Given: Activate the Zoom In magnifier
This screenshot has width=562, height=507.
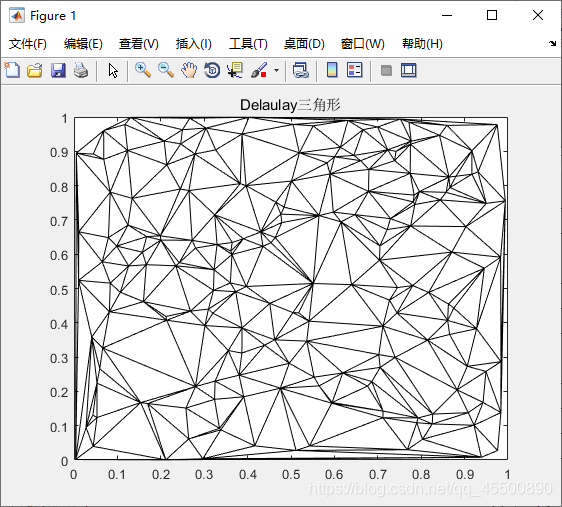Looking at the screenshot, I should tap(143, 70).
